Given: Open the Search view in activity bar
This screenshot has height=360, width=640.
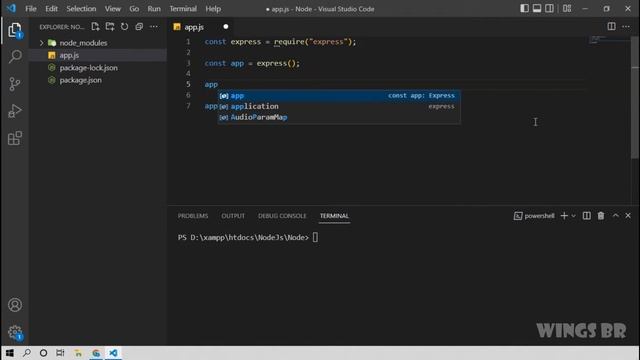Looking at the screenshot, I should (15, 56).
